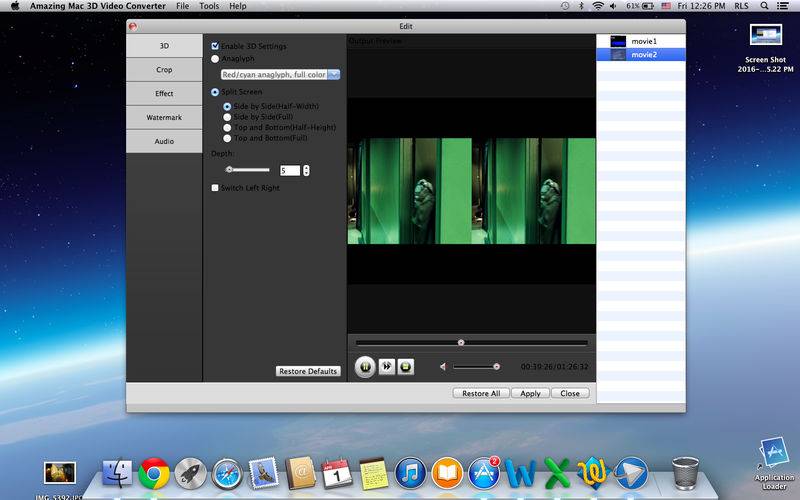The height and width of the screenshot is (500, 800).
Task: Open Launchpad rocket icon in dock
Action: (190, 473)
